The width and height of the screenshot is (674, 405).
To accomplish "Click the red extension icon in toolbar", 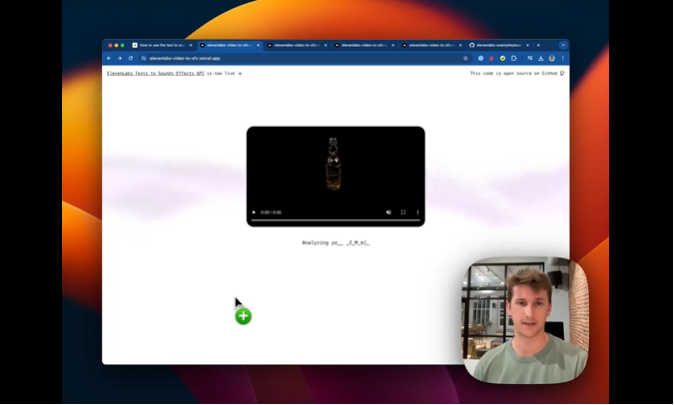I will point(491,58).
